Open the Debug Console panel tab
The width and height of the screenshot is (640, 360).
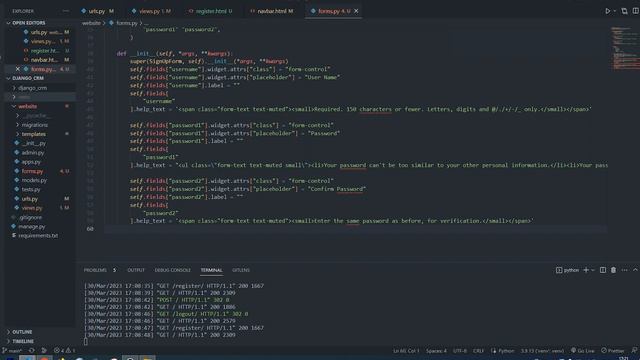(173, 270)
